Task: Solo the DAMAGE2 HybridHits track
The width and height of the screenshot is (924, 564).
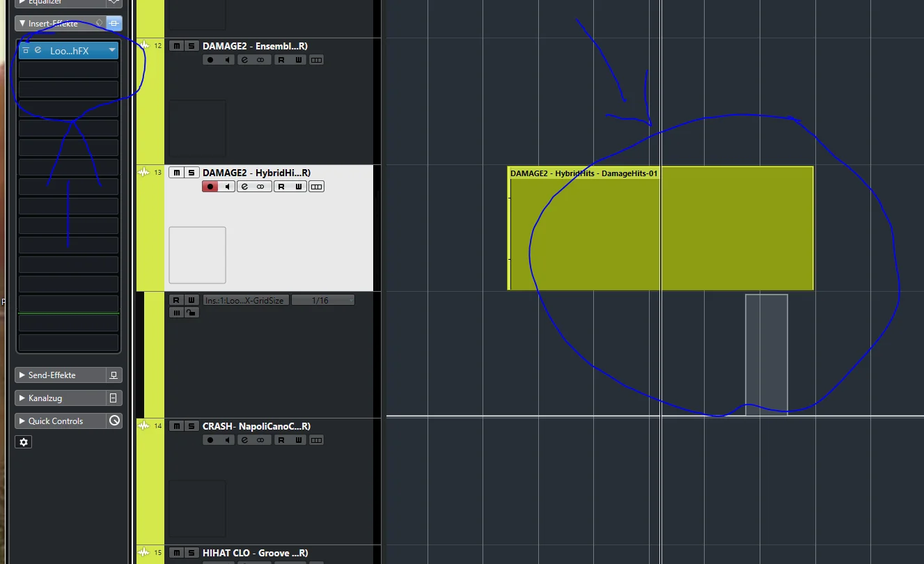Action: click(191, 173)
